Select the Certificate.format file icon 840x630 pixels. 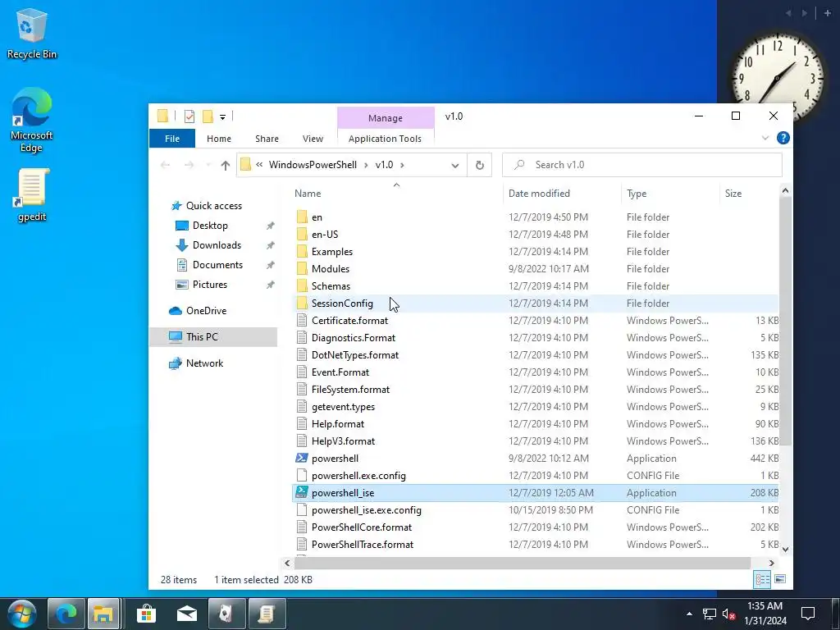302,321
